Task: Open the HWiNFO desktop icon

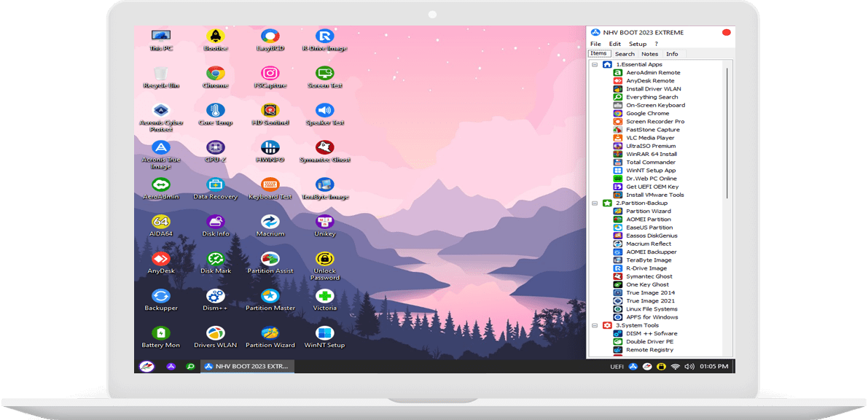Action: (270, 151)
